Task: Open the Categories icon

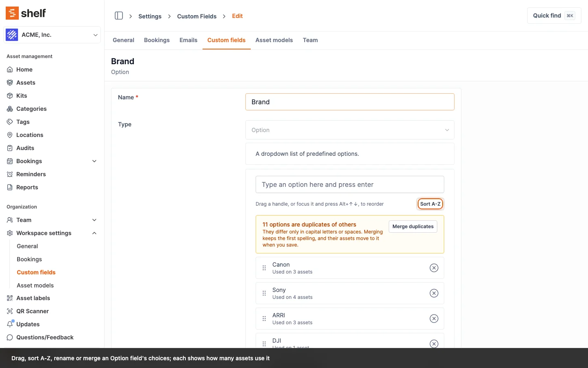Action: coord(10,109)
